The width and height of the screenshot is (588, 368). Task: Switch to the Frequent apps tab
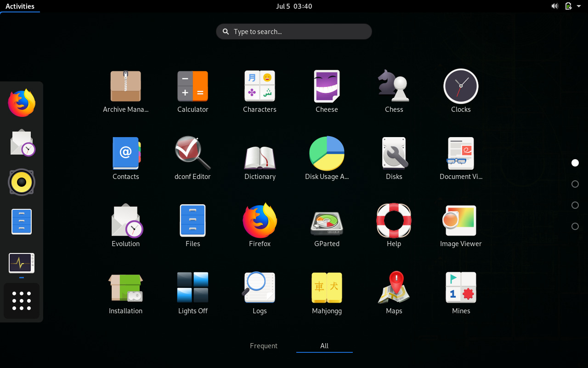click(264, 345)
